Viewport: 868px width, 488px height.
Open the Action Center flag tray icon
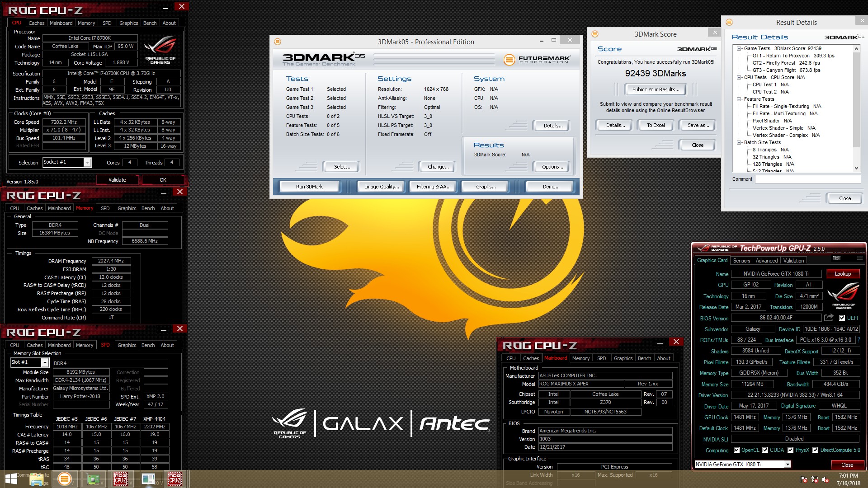804,479
